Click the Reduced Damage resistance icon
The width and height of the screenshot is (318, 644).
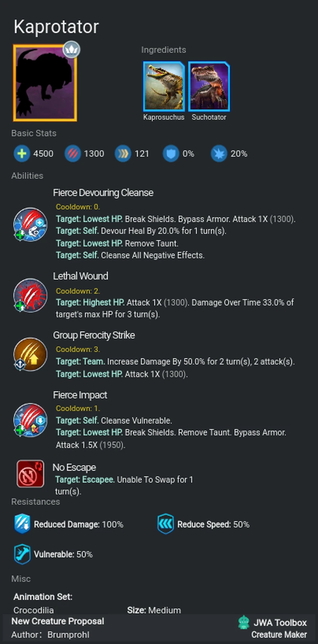(22, 524)
